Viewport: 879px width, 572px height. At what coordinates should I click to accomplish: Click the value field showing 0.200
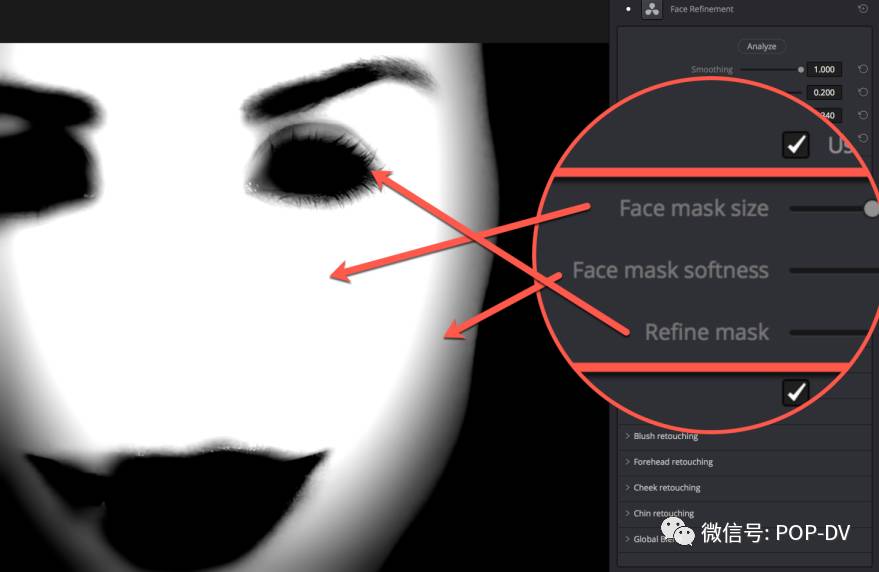[x=824, y=92]
